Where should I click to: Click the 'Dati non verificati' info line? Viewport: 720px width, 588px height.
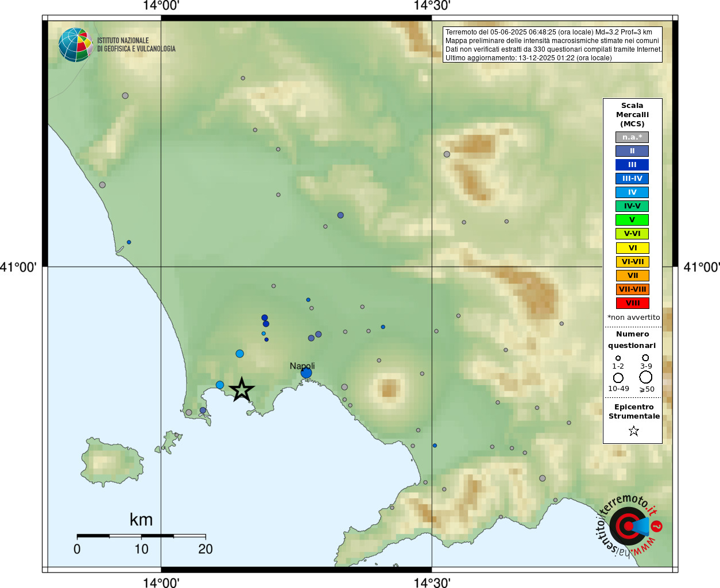(x=553, y=49)
